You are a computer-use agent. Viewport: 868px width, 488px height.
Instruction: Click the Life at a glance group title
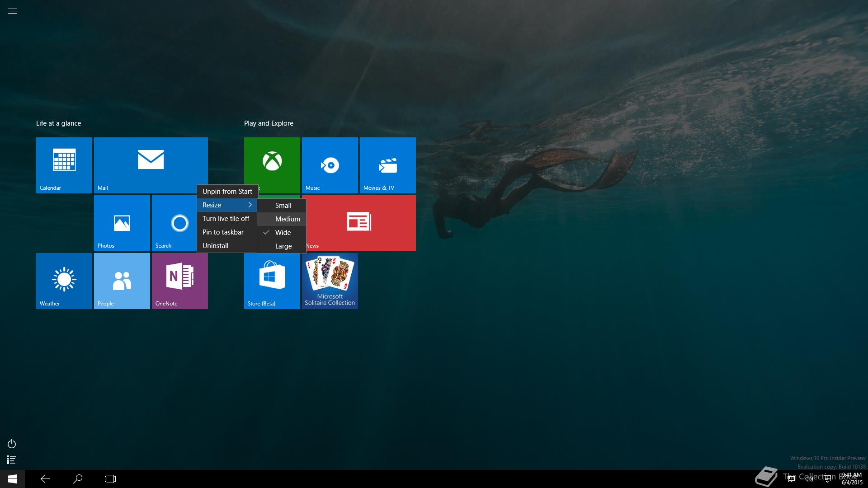pyautogui.click(x=59, y=123)
